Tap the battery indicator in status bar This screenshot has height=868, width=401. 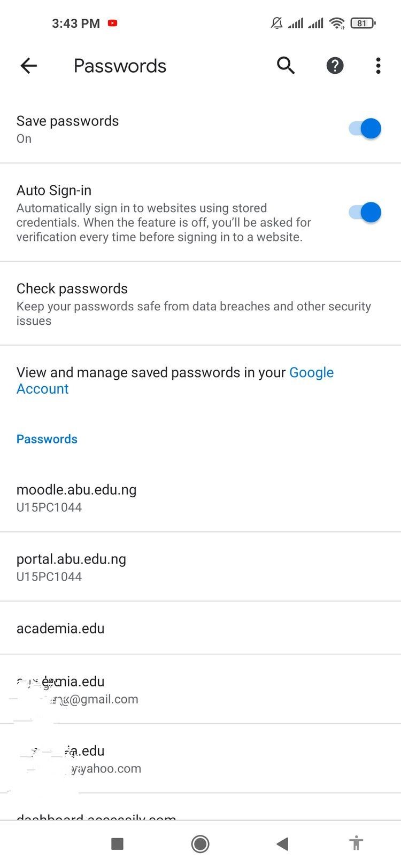click(x=363, y=23)
